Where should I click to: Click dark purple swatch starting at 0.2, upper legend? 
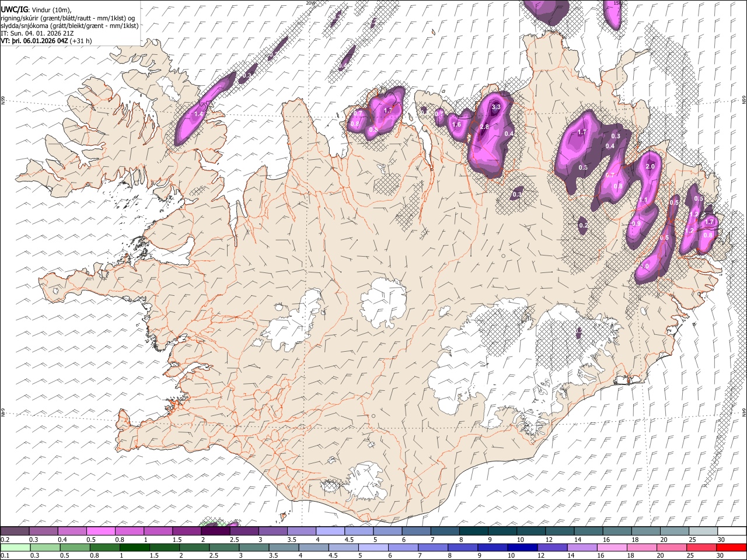pos(15,531)
